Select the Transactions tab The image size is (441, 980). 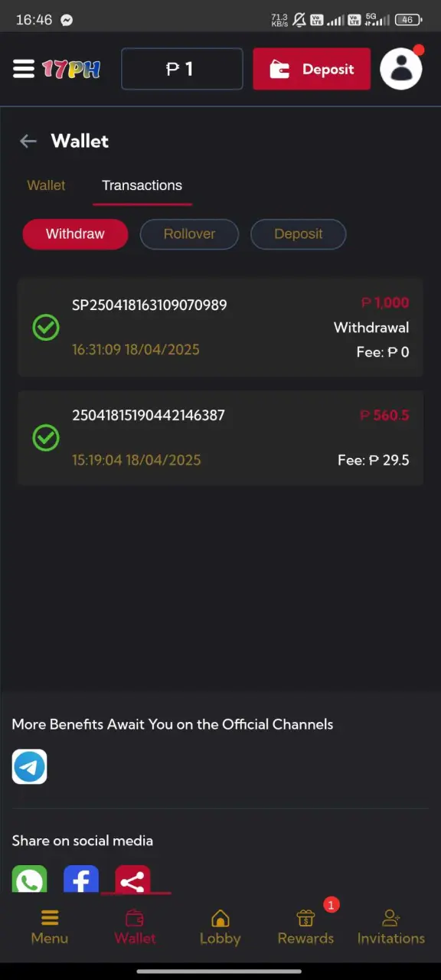(142, 185)
